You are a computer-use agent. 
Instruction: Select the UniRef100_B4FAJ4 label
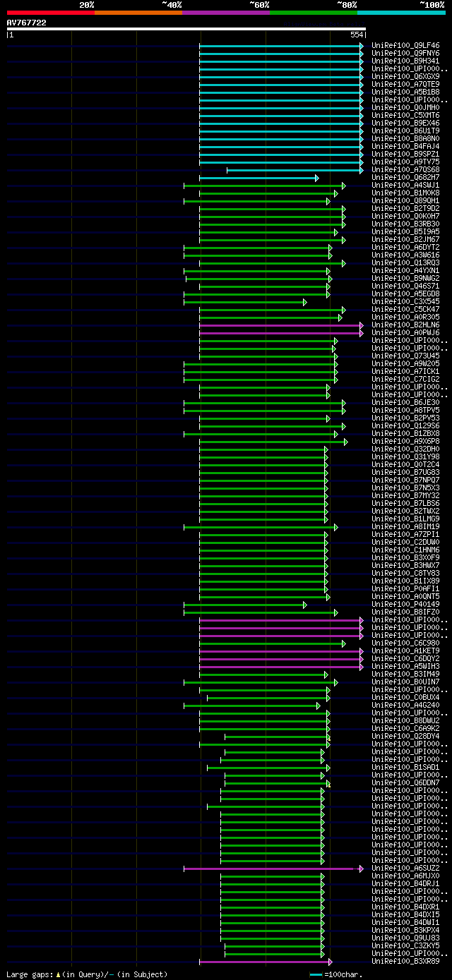tap(405, 147)
